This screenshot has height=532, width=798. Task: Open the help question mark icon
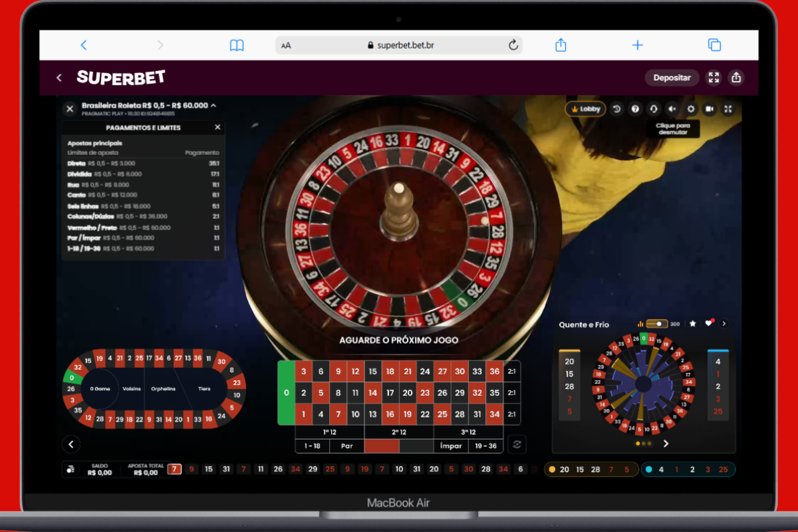pyautogui.click(x=635, y=109)
